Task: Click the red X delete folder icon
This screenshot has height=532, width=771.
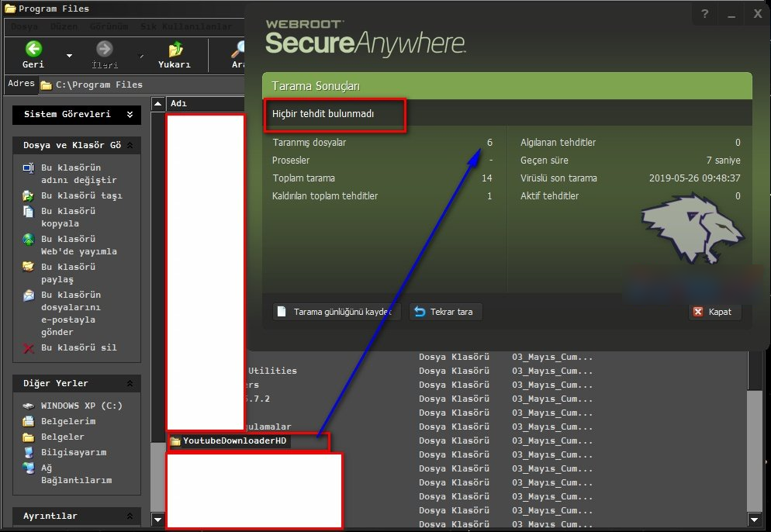Action: point(29,348)
